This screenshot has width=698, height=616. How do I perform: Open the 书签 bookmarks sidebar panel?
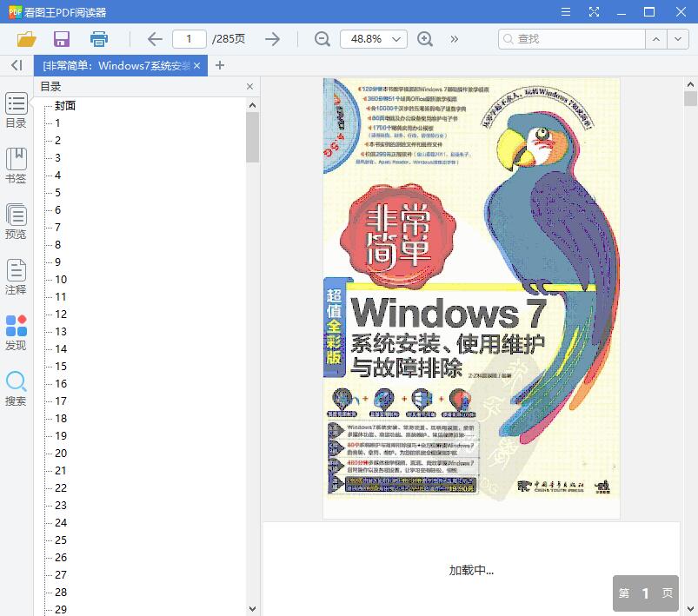(16, 166)
